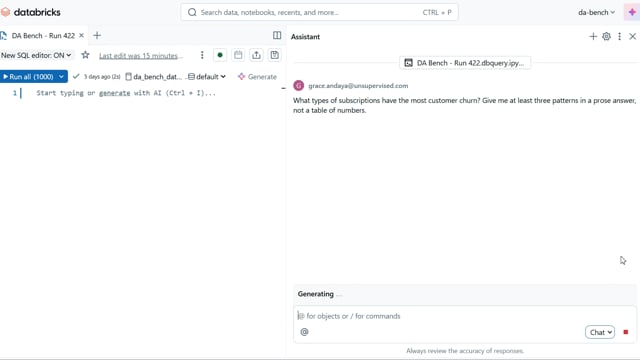Open the side panel layout icon

point(277,36)
